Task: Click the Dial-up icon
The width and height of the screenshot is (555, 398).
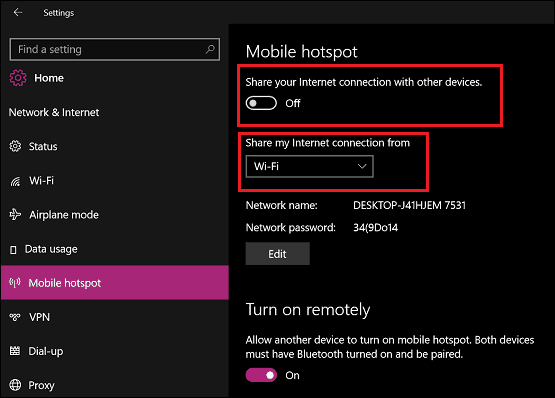Action: pos(15,351)
